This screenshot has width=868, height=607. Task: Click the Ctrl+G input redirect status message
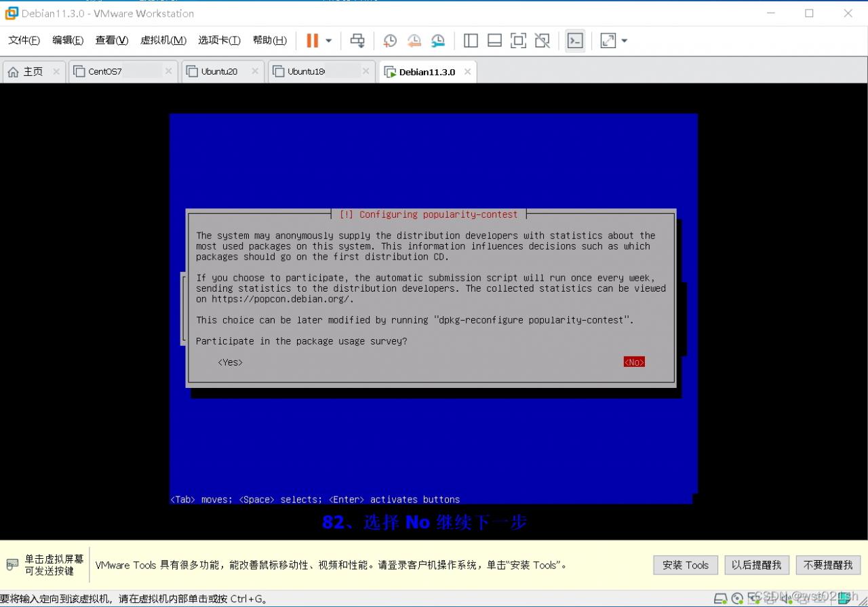134,599
